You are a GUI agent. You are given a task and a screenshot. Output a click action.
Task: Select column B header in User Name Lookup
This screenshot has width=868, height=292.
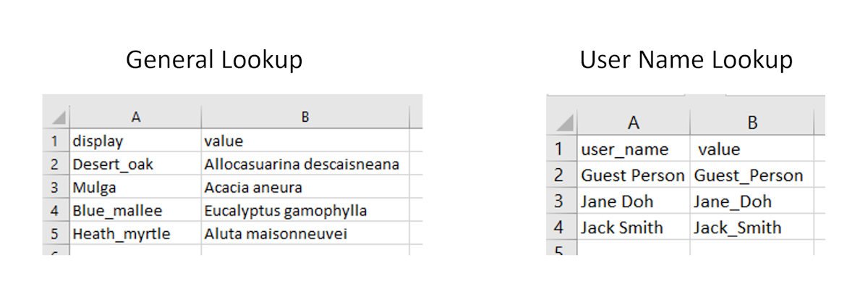point(752,122)
